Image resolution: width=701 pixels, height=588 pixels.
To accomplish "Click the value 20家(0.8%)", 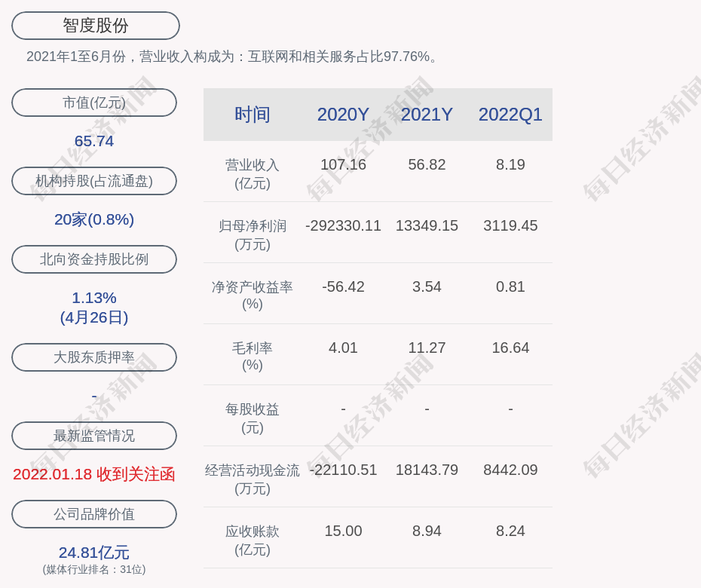I will pyautogui.click(x=94, y=219).
